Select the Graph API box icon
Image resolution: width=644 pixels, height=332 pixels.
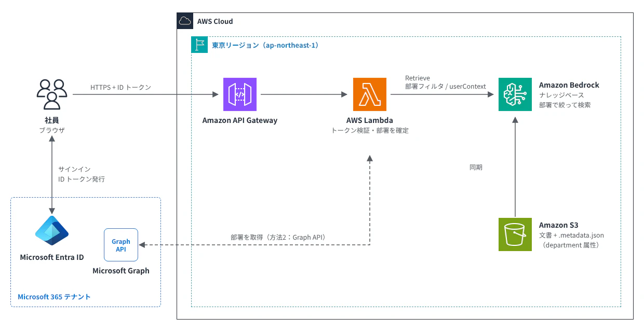[121, 245]
